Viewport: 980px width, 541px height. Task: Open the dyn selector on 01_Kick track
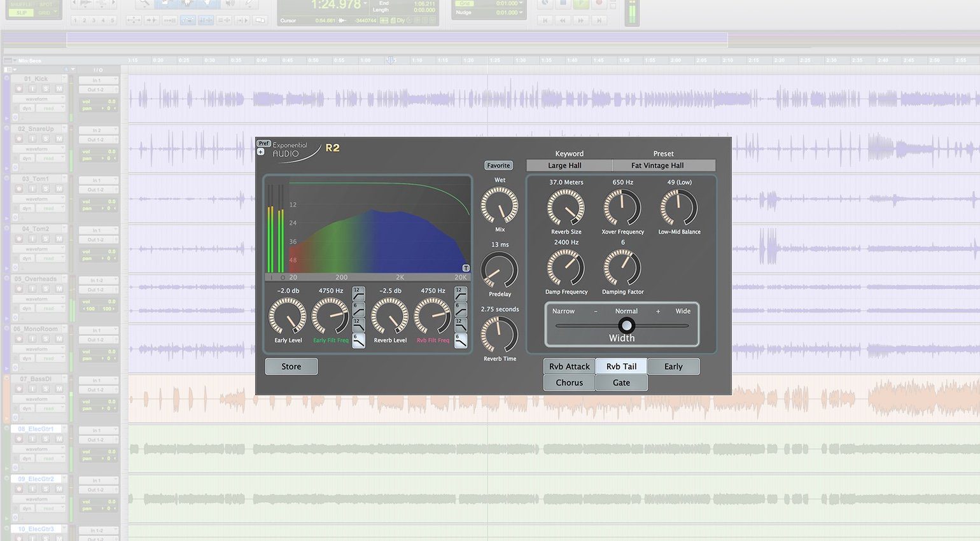(x=27, y=108)
